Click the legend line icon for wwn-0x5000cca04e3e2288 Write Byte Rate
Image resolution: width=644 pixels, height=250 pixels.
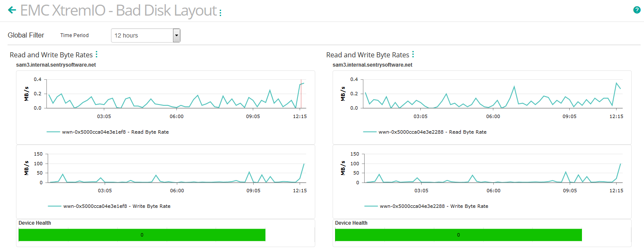pyautogui.click(x=372, y=206)
